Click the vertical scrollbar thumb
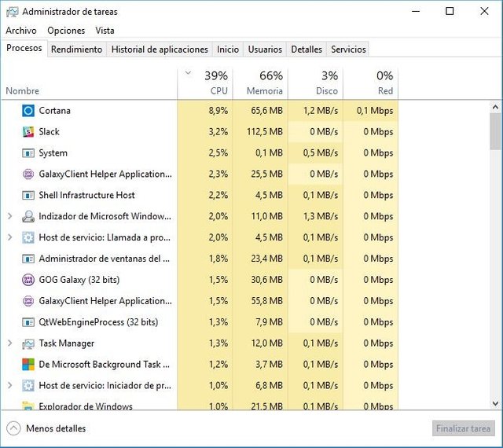Viewport: 503px width, 448px height. (x=495, y=130)
